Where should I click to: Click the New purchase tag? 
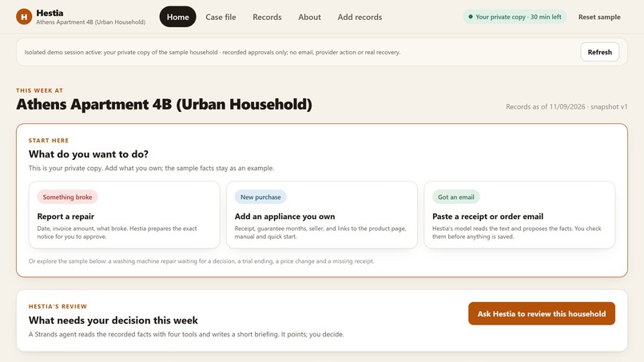pos(260,197)
